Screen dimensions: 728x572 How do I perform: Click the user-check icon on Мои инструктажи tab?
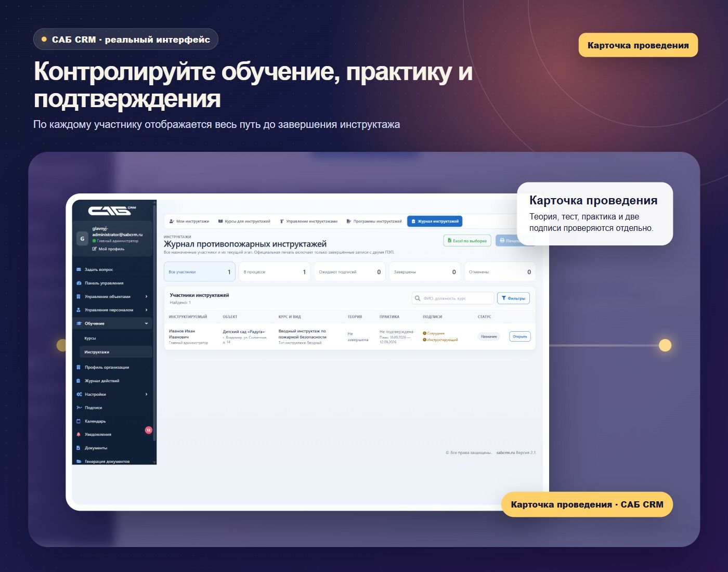tap(172, 221)
